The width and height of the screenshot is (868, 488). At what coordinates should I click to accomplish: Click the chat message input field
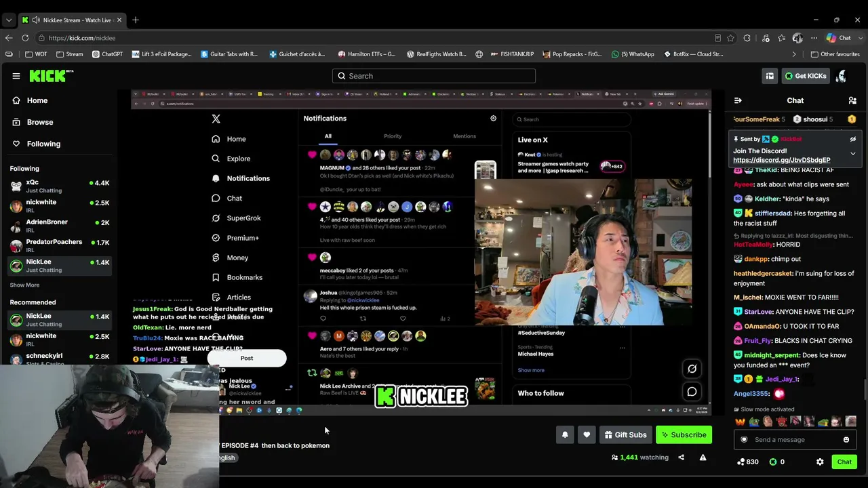(795, 440)
